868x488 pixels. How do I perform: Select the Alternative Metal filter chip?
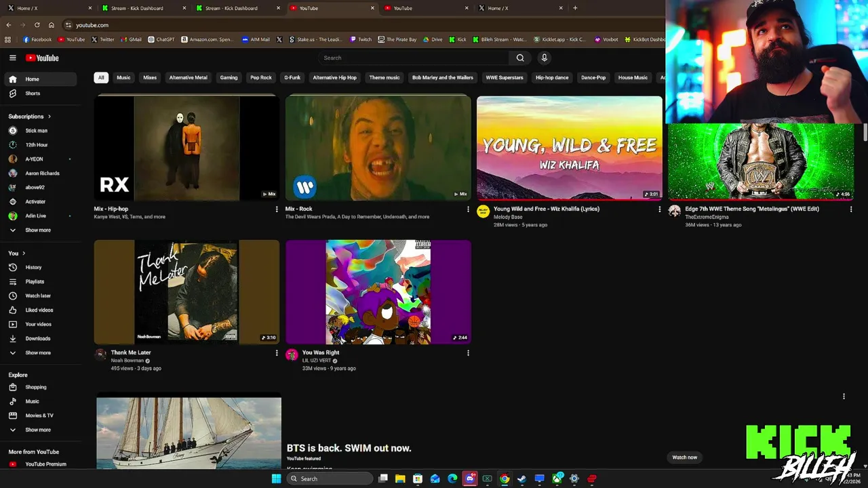pyautogui.click(x=188, y=77)
